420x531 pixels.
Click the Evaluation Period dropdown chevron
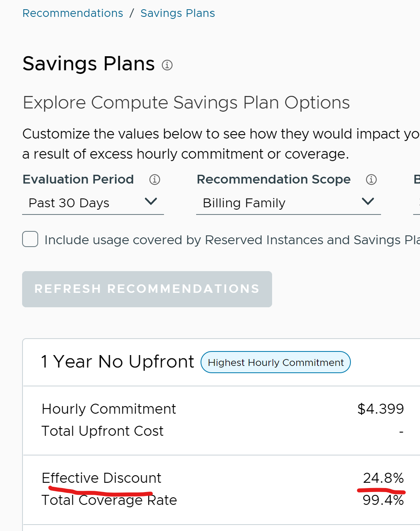[x=151, y=201]
